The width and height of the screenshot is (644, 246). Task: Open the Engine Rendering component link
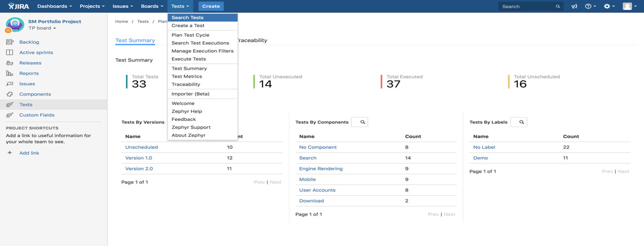[321, 169]
